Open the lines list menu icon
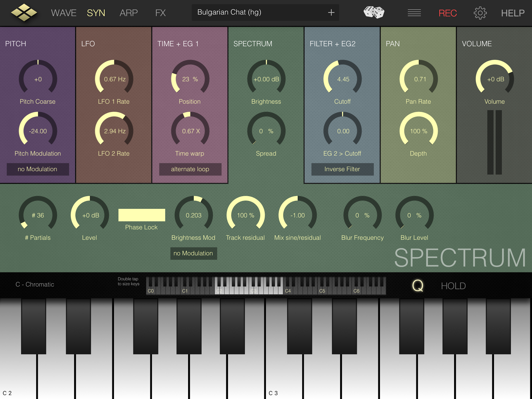Viewport: 532px width, 399px height. click(x=414, y=13)
